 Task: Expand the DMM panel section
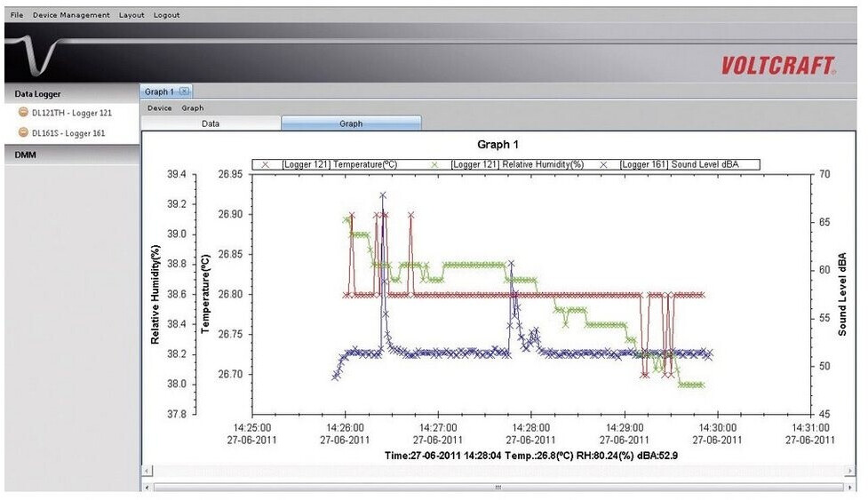click(25, 155)
